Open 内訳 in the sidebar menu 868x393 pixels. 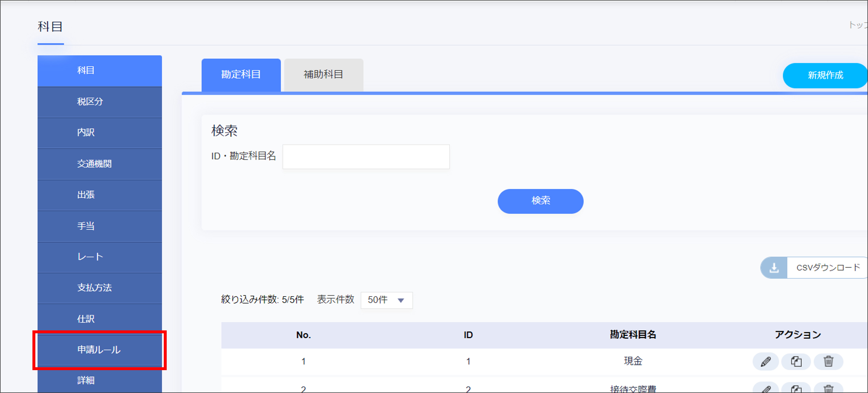(x=100, y=133)
